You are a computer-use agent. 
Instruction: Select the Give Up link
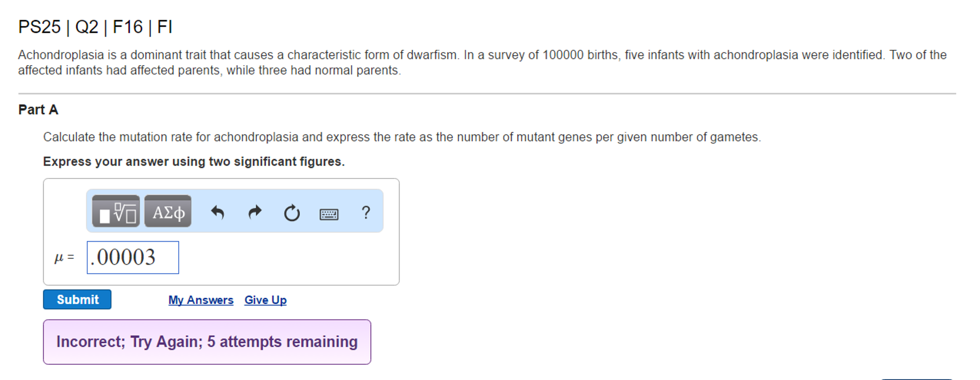coord(265,300)
